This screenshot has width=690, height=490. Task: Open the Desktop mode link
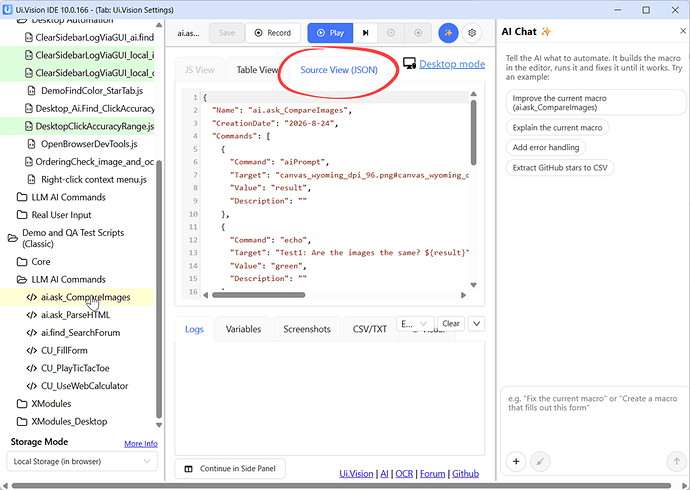tap(452, 64)
